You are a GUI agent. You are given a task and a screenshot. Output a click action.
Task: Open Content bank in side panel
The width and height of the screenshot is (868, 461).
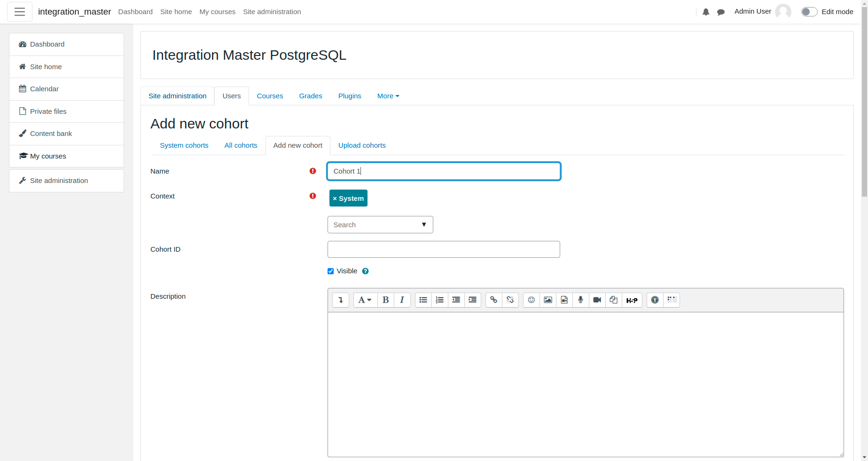pyautogui.click(x=66, y=134)
